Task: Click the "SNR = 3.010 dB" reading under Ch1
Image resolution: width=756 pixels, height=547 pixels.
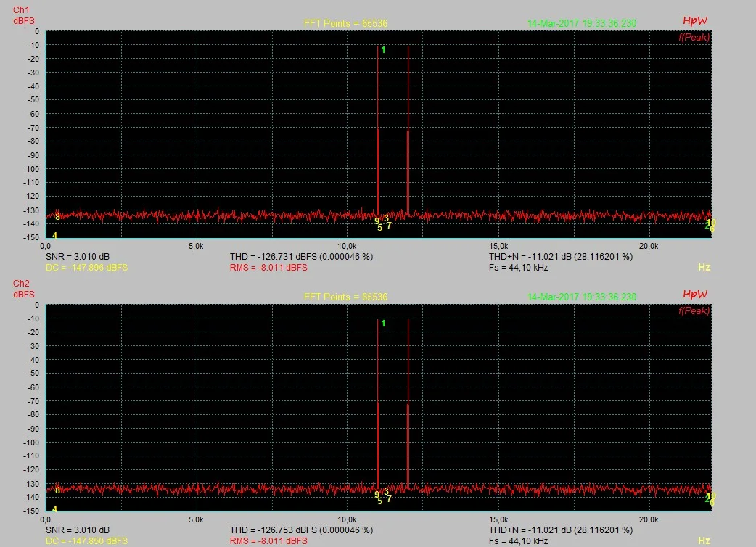Action: click(x=78, y=256)
